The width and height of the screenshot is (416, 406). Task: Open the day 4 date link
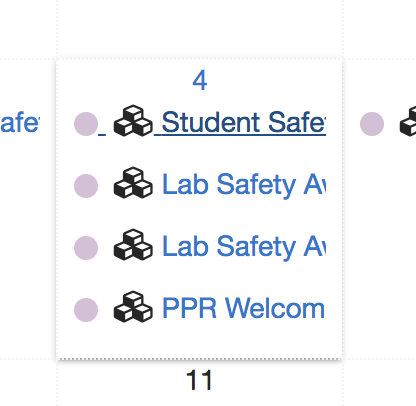200,81
